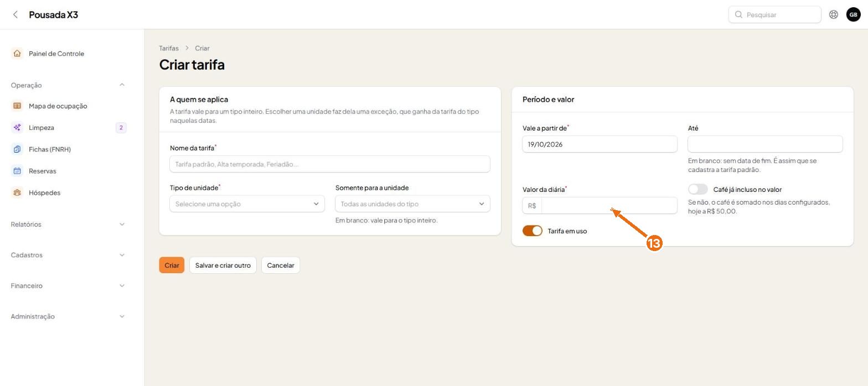Image resolution: width=868 pixels, height=386 pixels.
Task: Click Salvar e criar outro
Action: [223, 265]
